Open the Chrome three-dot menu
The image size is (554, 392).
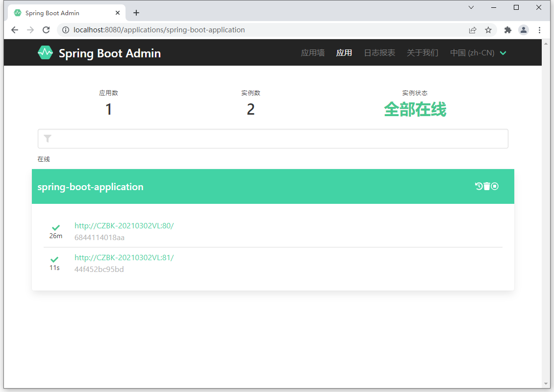point(539,30)
